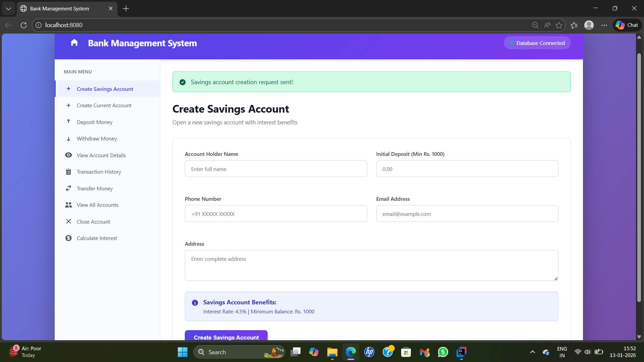Viewport: 644px width, 362px height.
Task: Click the Withdraw Money down-arrow icon
Action: pos(68,139)
